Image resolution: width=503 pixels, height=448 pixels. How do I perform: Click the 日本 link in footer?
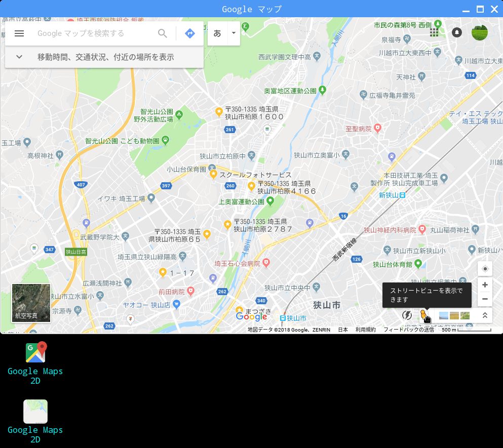[343, 330]
